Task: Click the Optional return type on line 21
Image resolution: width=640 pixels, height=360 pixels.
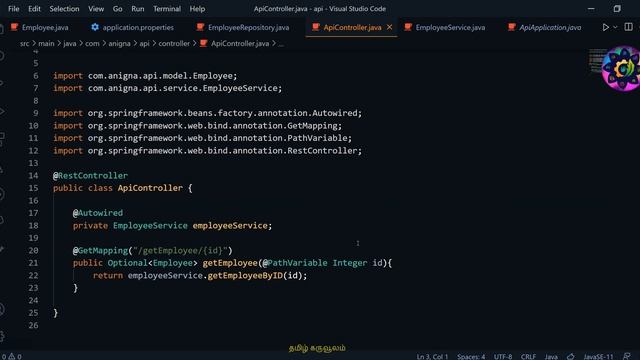Action: (x=127, y=263)
